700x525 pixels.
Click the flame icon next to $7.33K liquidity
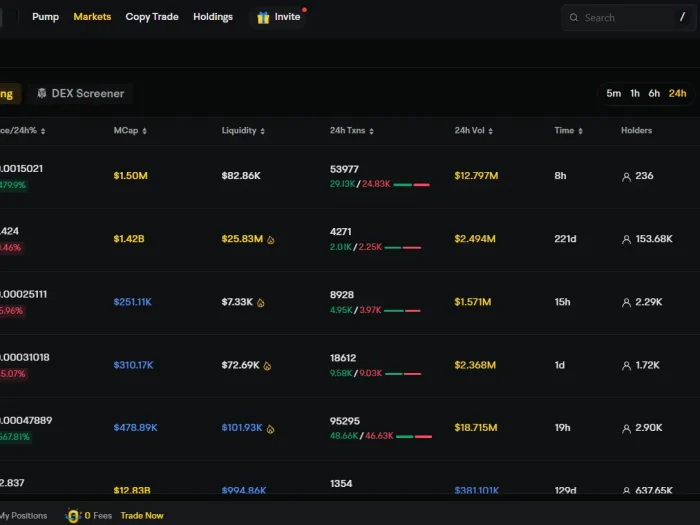point(261,302)
